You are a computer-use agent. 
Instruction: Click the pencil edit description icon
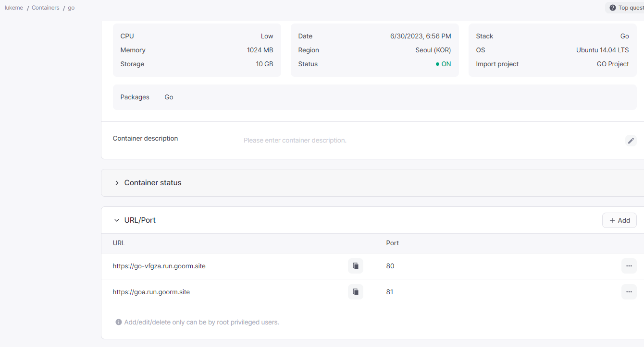(631, 141)
